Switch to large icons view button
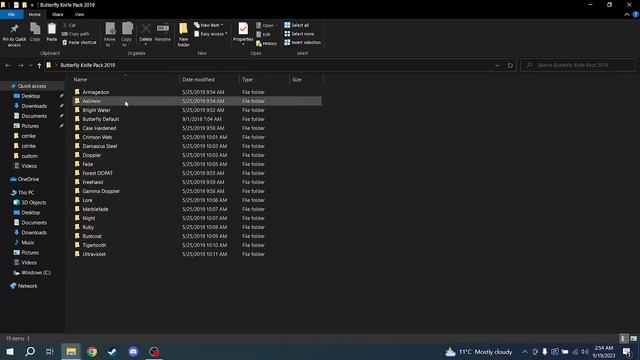 (633, 338)
